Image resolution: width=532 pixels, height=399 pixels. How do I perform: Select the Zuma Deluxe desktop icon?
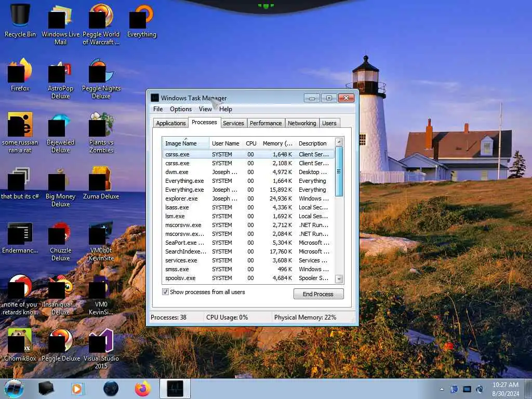pyautogui.click(x=101, y=183)
